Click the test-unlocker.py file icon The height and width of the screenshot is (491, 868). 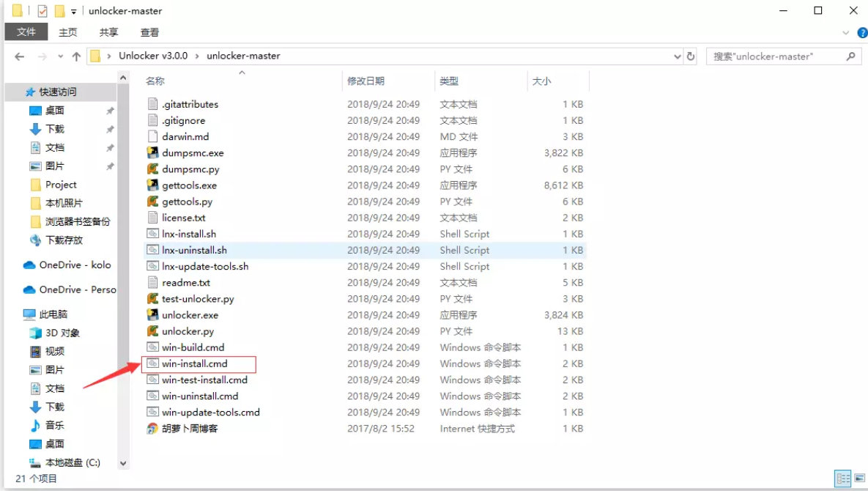click(153, 298)
